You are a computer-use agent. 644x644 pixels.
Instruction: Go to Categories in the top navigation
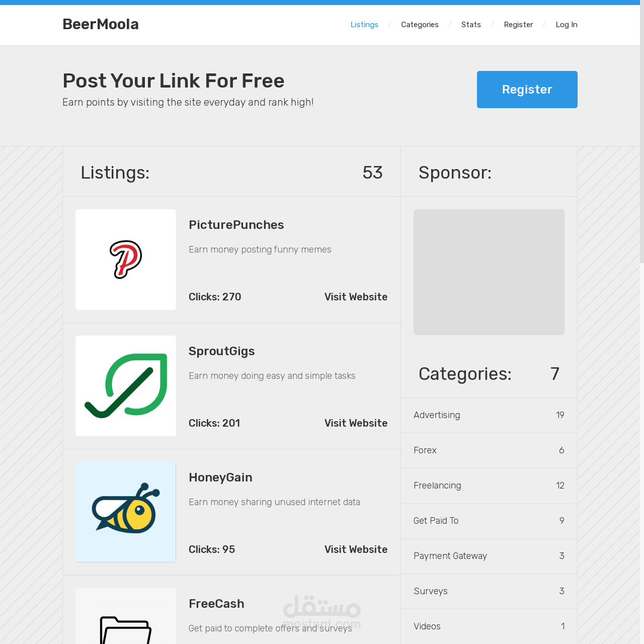[x=420, y=25]
